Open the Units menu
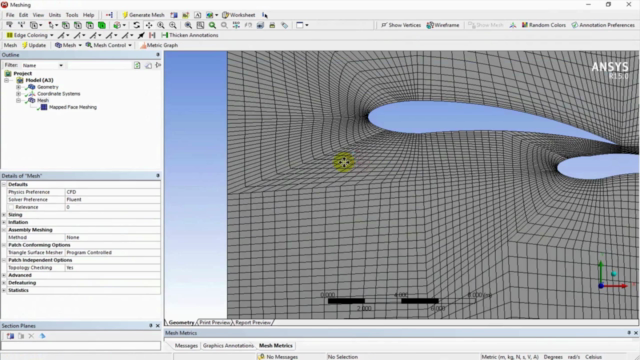Screen dimensions: 640x360 coord(54,15)
